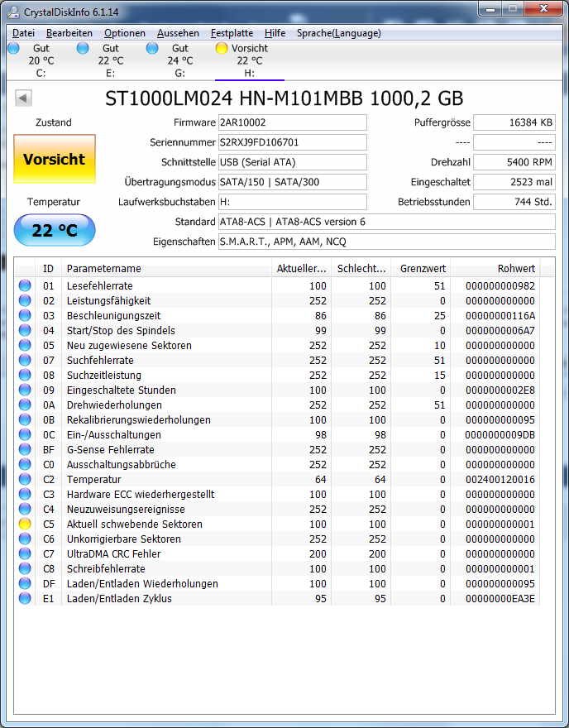Image resolution: width=569 pixels, height=728 pixels.
Task: Open the Aussehen menu
Action: tap(178, 33)
